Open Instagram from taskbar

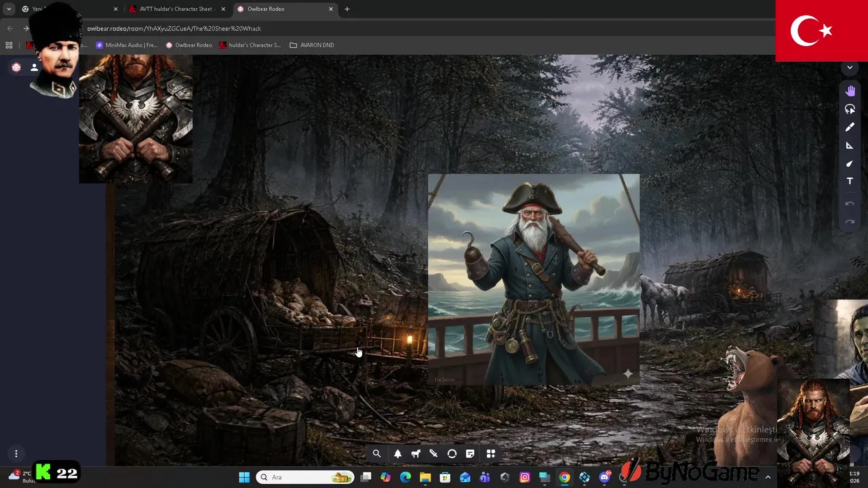click(x=525, y=477)
